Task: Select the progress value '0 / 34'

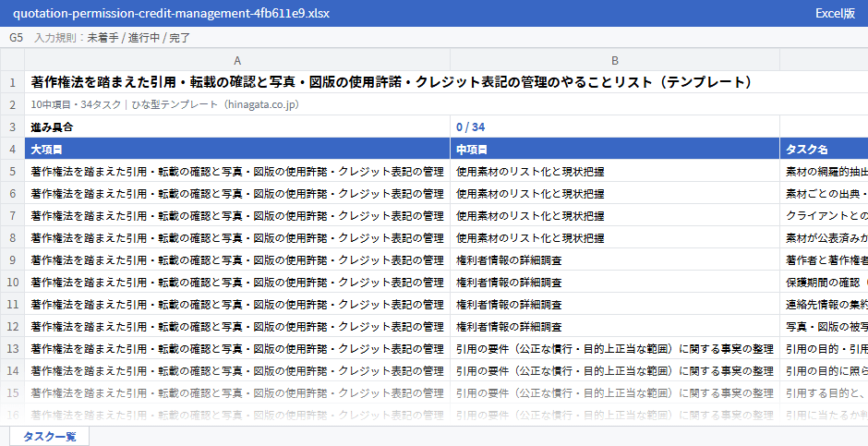Action: point(615,127)
